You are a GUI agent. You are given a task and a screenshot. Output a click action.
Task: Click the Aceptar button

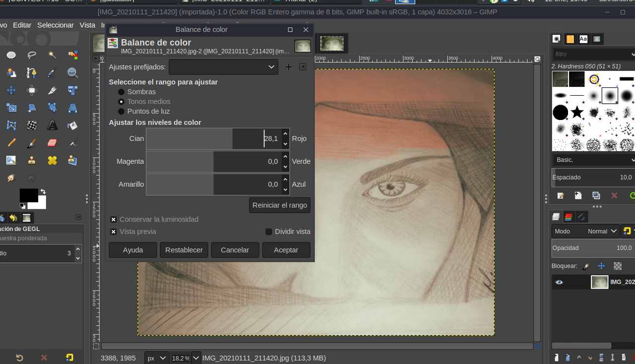[286, 250]
